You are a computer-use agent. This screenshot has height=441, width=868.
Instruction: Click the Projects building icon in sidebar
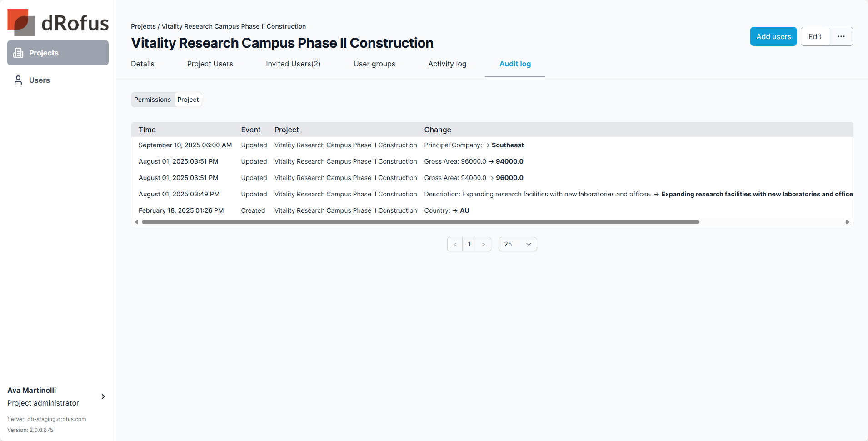pyautogui.click(x=18, y=53)
